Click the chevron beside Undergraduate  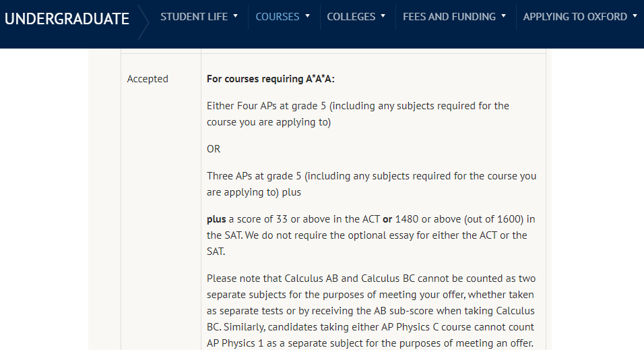(143, 22)
